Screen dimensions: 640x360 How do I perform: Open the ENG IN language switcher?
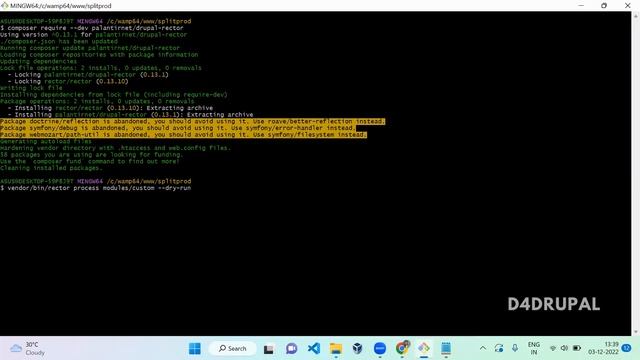pos(533,348)
